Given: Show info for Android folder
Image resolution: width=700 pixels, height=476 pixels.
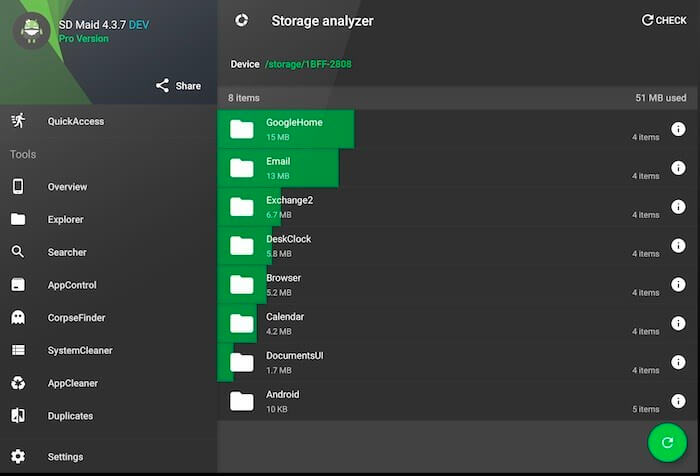Looking at the screenshot, I should pos(678,401).
